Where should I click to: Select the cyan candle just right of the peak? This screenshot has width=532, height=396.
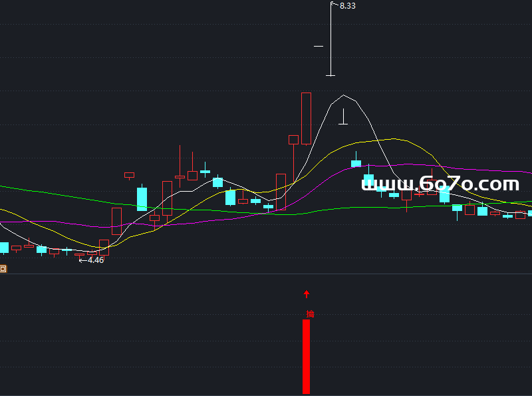356,163
